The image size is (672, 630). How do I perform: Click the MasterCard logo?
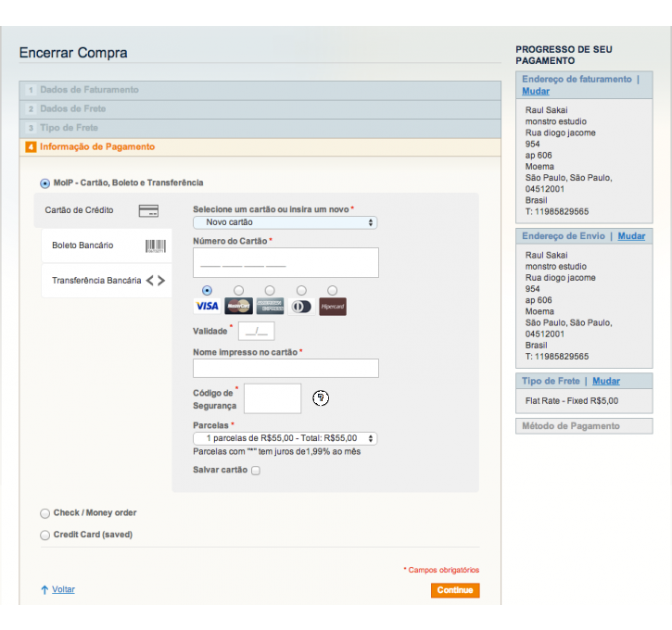[238, 307]
